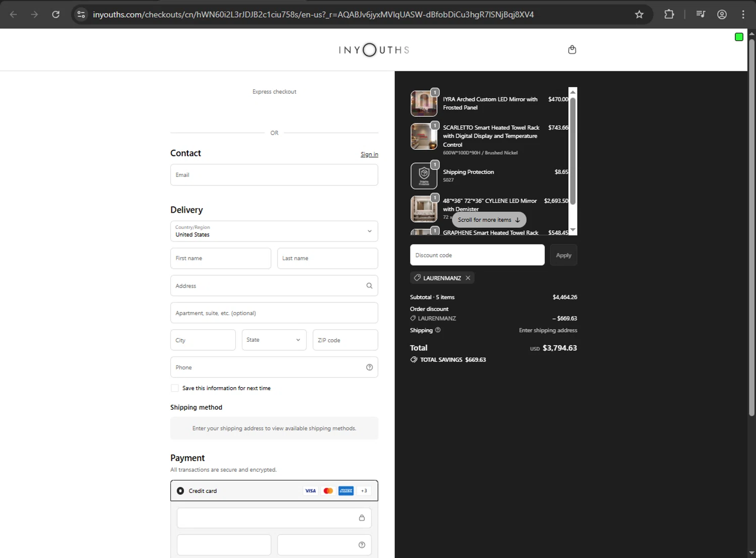Open the Chrome three-dot menu

[x=743, y=14]
